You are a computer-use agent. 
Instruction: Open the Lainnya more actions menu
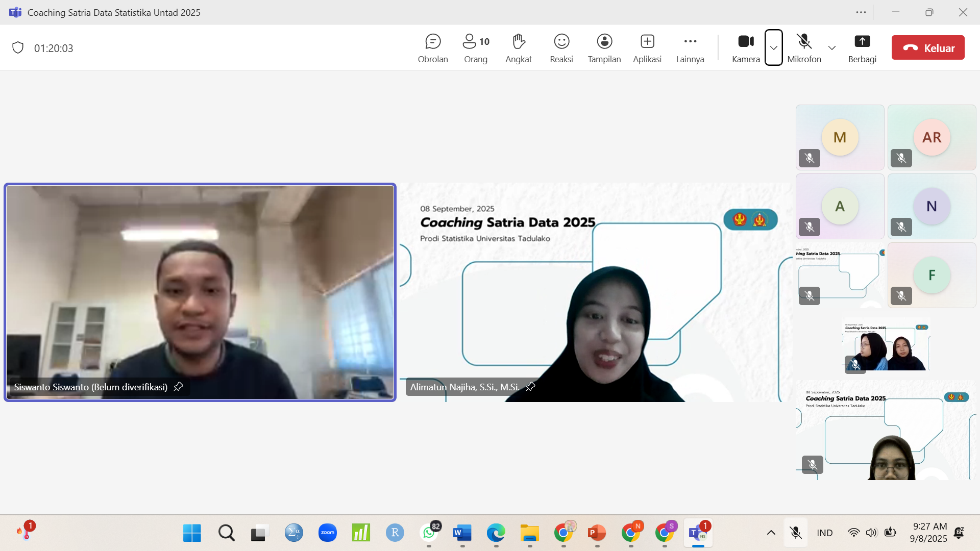690,48
